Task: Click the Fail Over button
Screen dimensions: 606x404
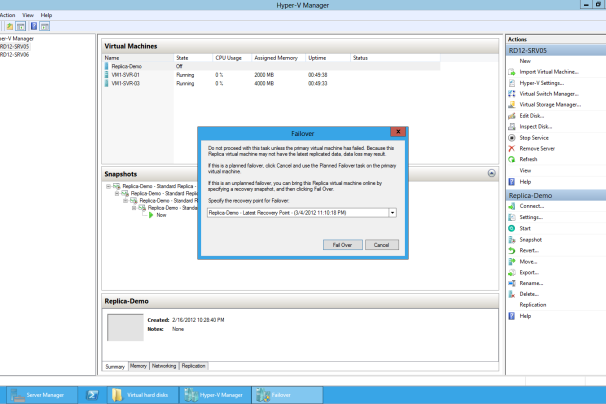Action: pyautogui.click(x=342, y=245)
